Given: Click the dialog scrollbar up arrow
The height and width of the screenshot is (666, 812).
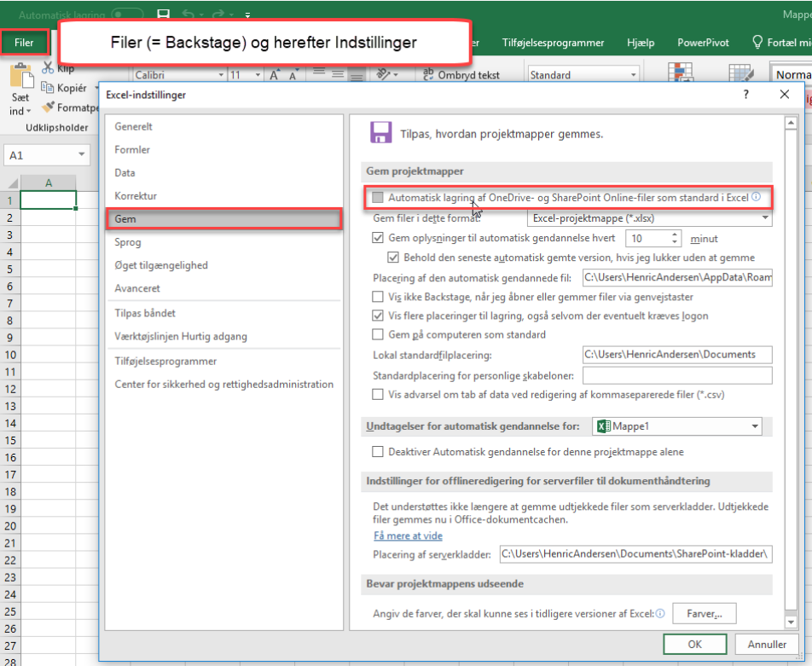Looking at the screenshot, I should click(x=790, y=123).
